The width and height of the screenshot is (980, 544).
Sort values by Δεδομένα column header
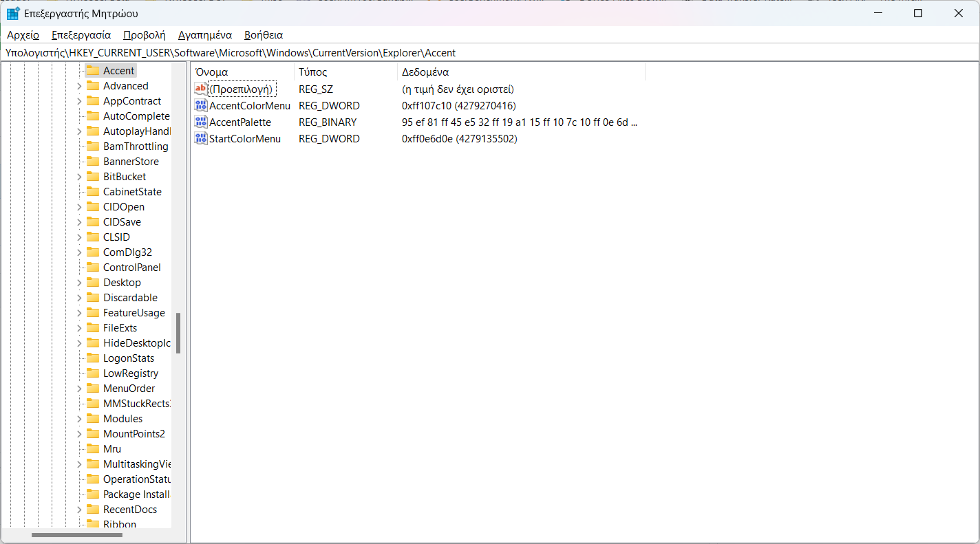[x=522, y=72]
